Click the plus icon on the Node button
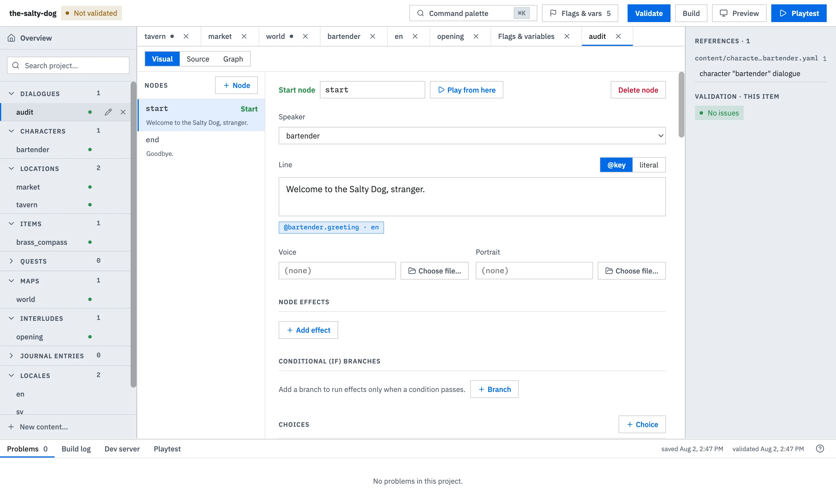 point(226,85)
